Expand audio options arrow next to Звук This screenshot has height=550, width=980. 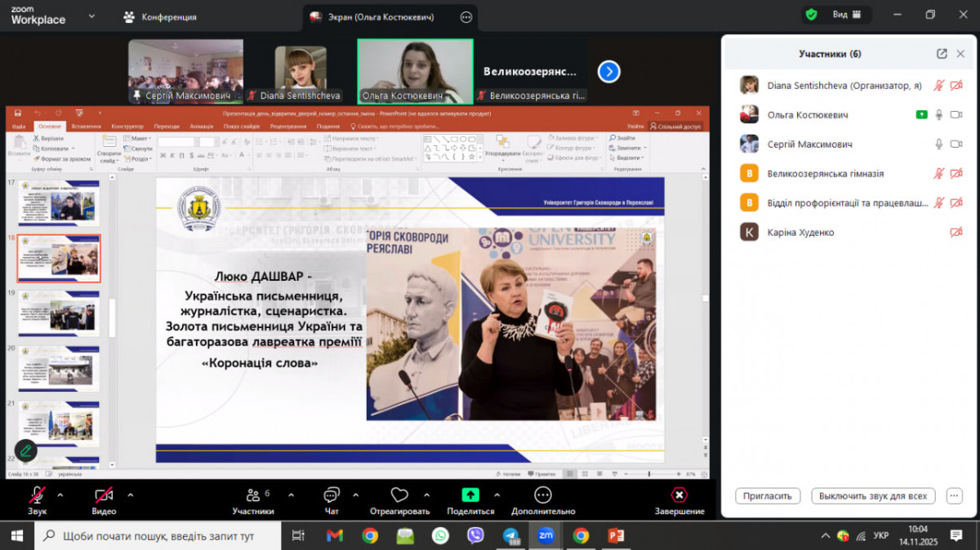[x=60, y=495]
